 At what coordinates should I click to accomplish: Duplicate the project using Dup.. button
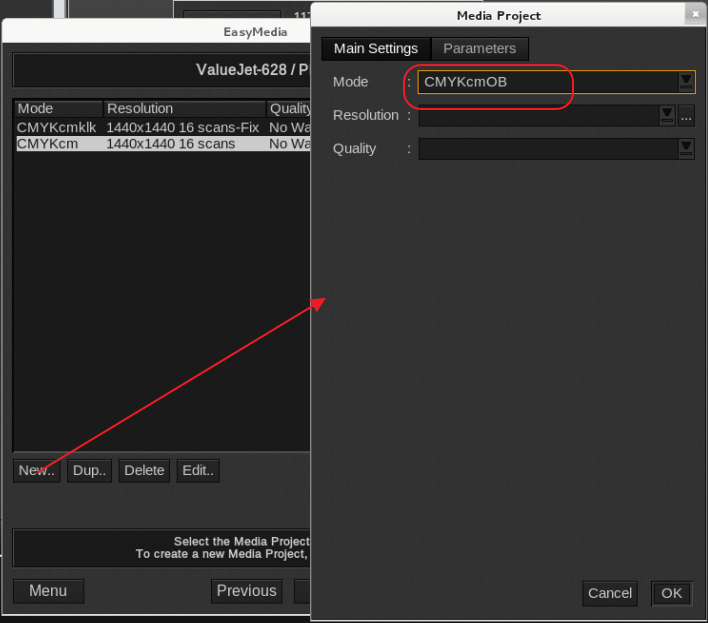(89, 471)
